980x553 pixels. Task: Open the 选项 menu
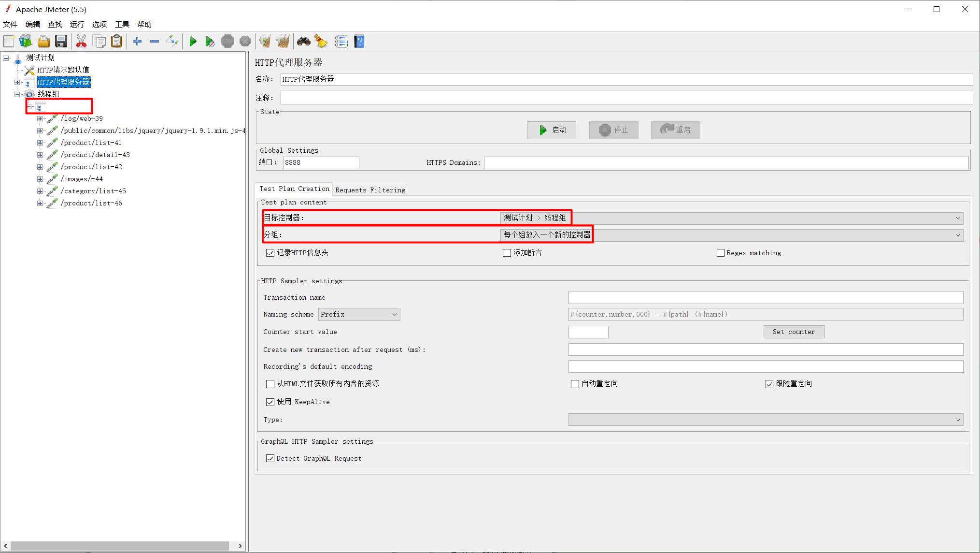coord(99,24)
